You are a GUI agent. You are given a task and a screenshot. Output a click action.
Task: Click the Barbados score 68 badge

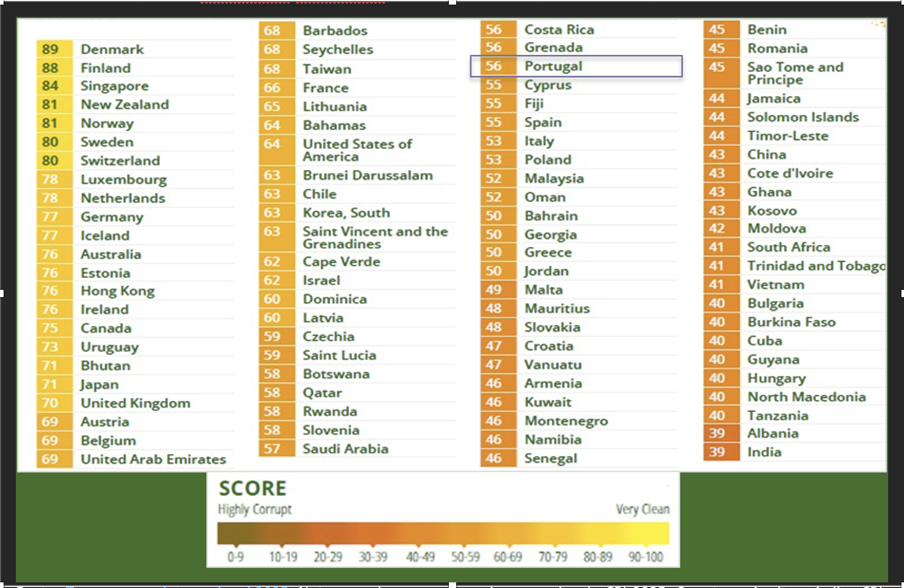[272, 31]
